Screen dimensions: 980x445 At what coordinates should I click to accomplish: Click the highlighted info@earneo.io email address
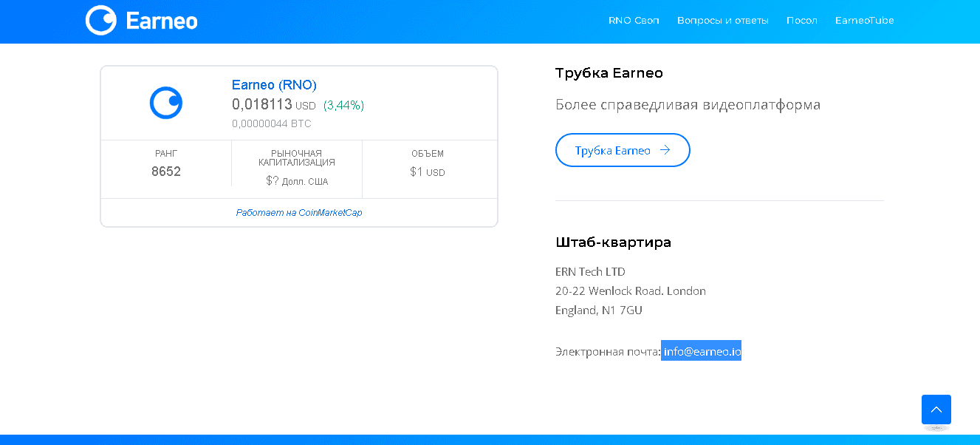point(701,351)
